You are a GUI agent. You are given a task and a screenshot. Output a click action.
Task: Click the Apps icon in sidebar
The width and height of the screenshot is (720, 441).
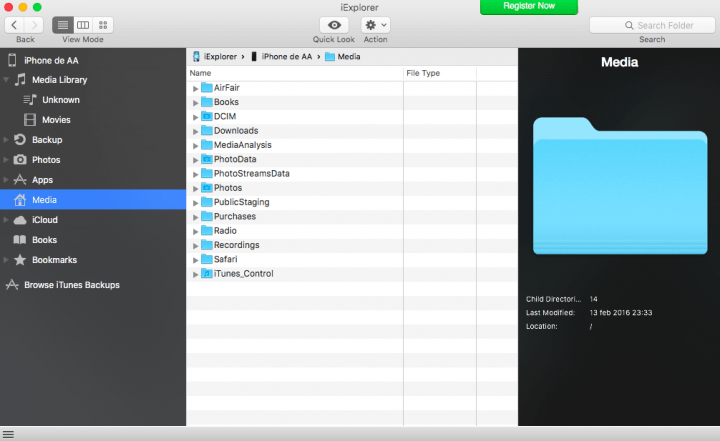click(x=20, y=180)
